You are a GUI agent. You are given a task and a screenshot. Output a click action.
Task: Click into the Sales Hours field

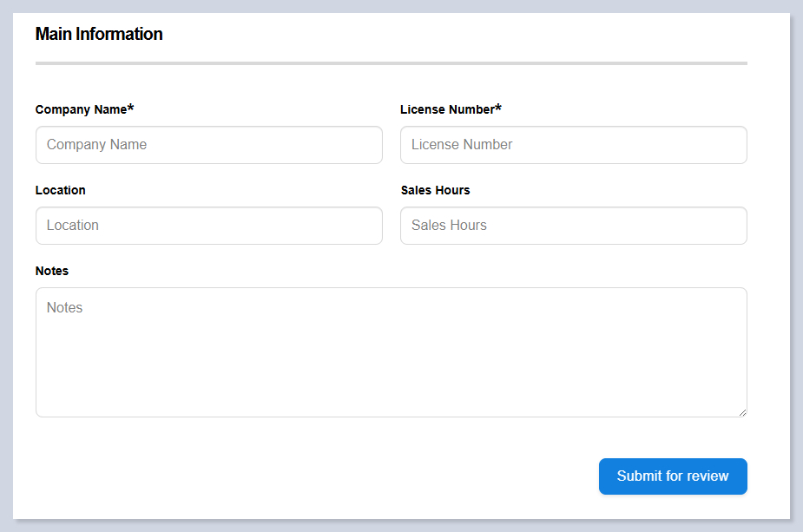pyautogui.click(x=573, y=226)
